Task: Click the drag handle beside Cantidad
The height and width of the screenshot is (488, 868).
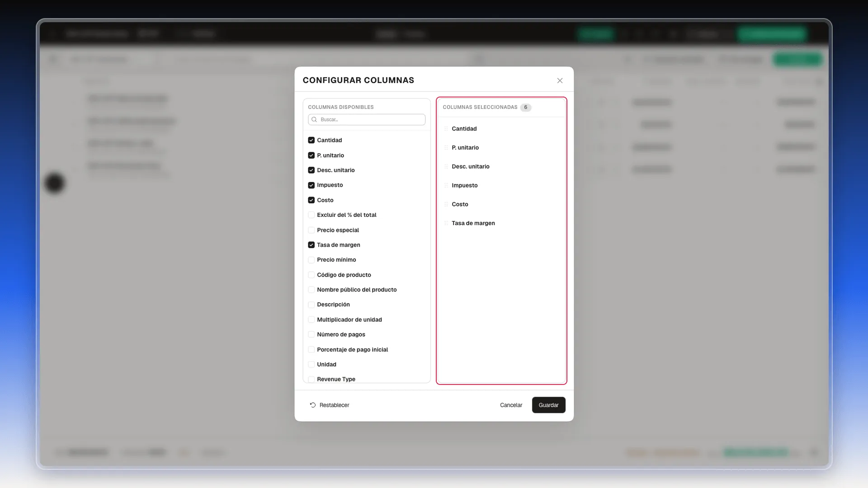Action: (x=446, y=129)
